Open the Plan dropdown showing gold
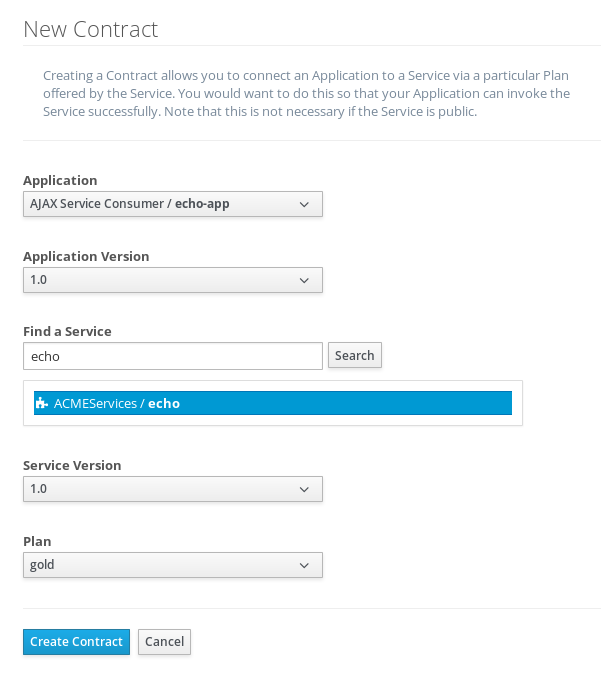The height and width of the screenshot is (677, 601). point(173,565)
